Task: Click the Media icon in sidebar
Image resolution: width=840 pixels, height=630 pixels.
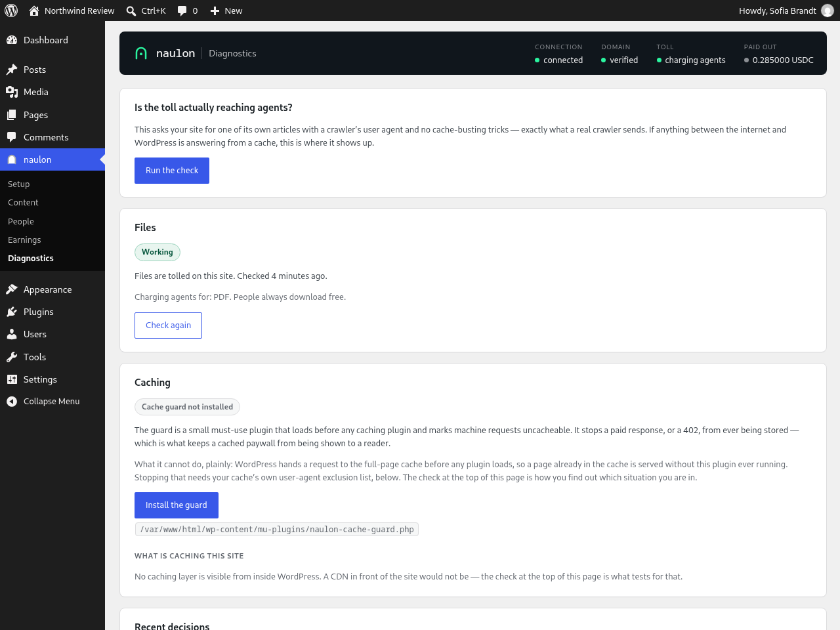Action: (x=12, y=92)
